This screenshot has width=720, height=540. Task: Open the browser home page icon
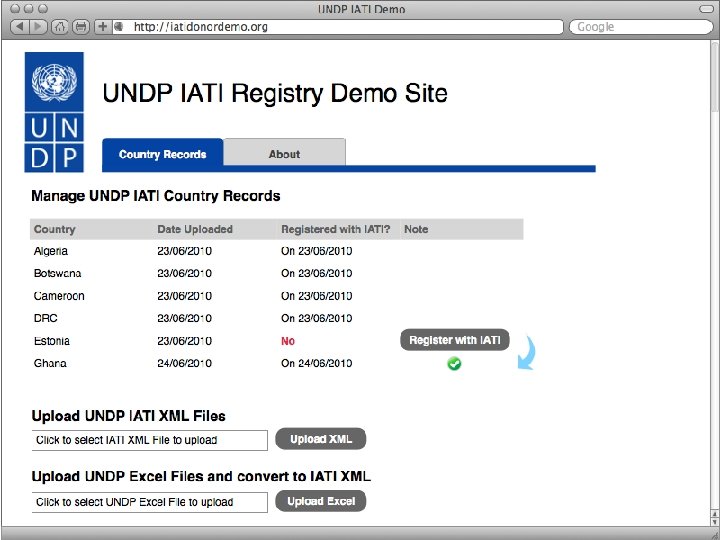click(60, 27)
